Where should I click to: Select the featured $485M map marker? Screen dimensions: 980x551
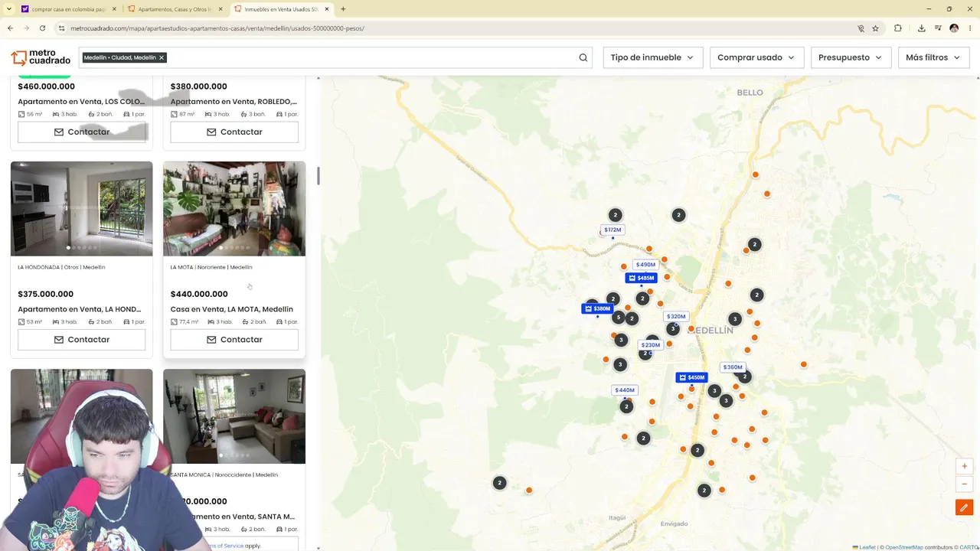pos(641,278)
